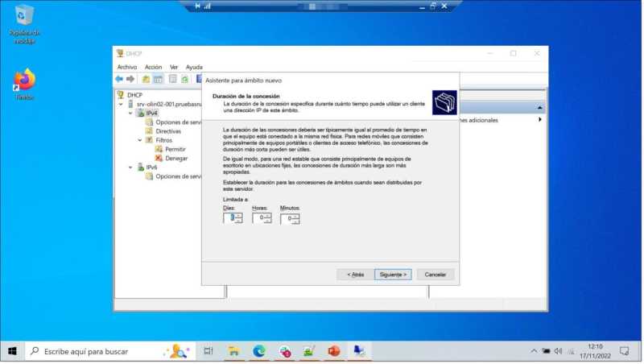Click the green refresh toolbar icon
Screen dimensions: 644x364
(185, 79)
